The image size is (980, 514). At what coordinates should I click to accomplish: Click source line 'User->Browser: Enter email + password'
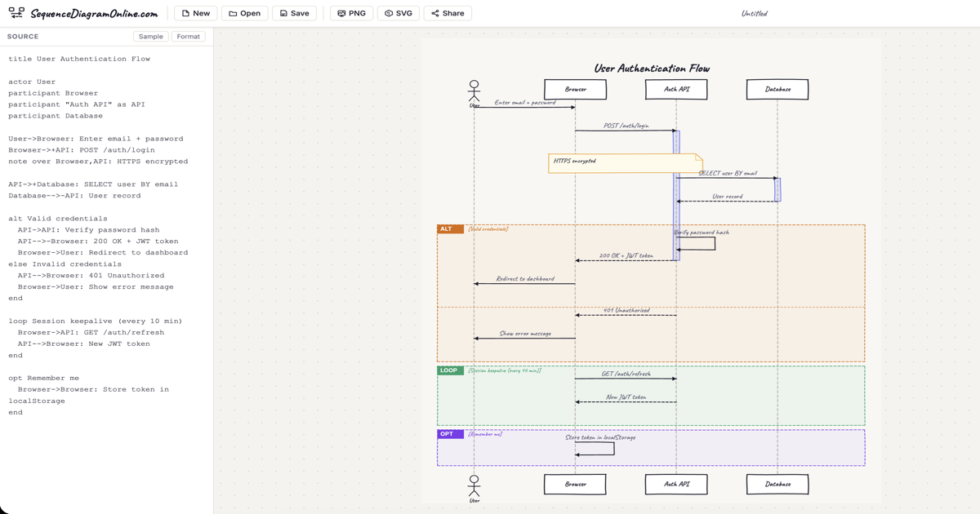[x=96, y=139]
